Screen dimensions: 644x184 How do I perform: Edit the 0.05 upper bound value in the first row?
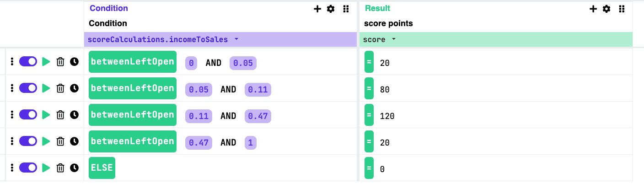coord(243,63)
